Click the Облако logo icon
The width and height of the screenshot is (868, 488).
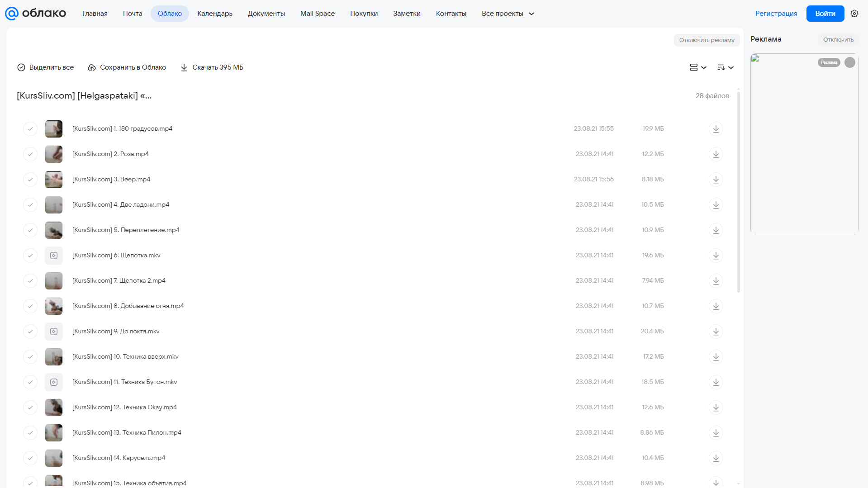[12, 14]
